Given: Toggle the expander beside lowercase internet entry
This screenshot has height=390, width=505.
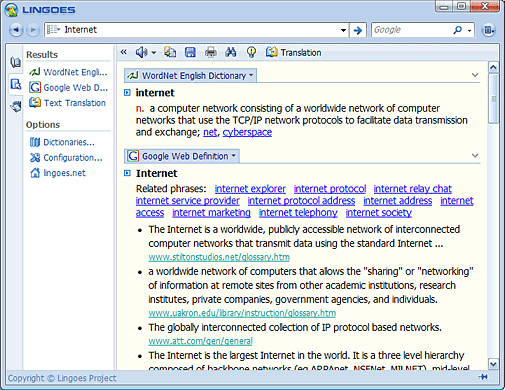Looking at the screenshot, I should (127, 93).
